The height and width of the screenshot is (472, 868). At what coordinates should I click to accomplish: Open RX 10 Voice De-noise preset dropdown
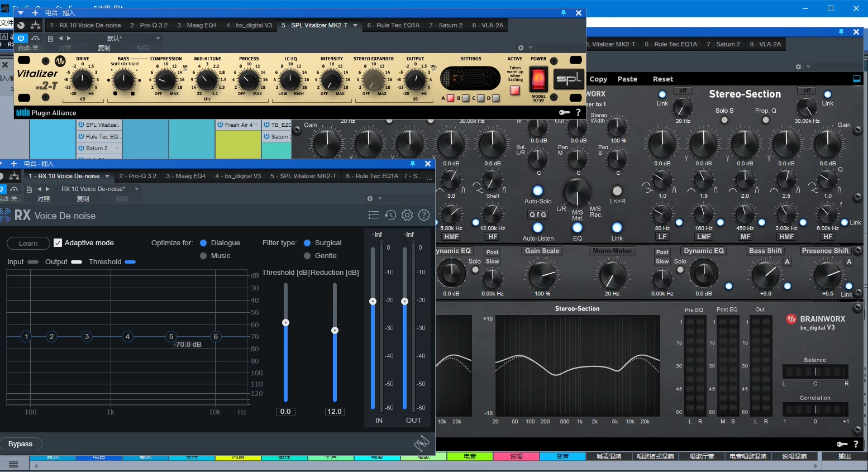click(x=137, y=189)
